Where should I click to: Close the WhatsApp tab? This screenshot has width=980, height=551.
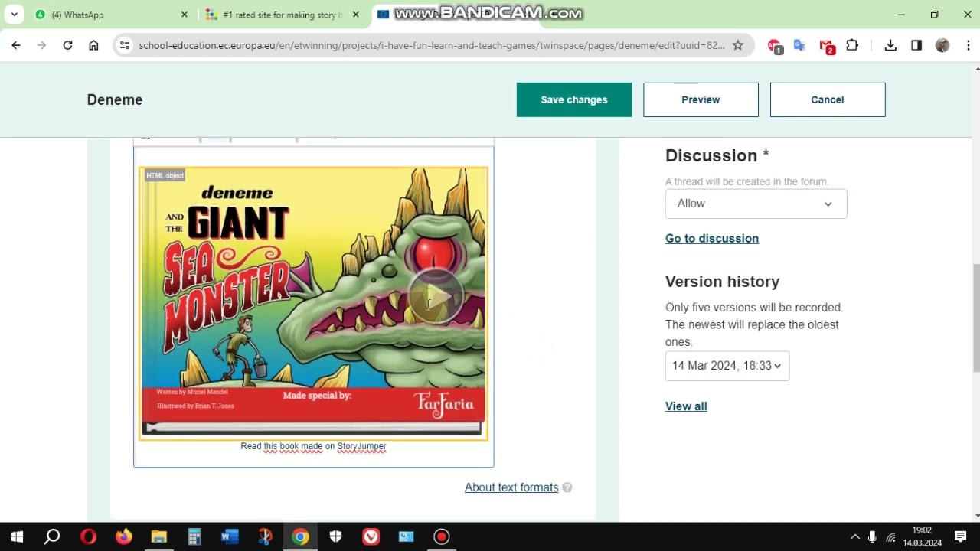[x=184, y=15]
